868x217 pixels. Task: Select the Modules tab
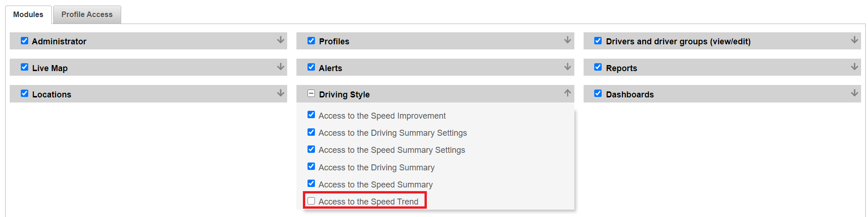click(x=28, y=14)
